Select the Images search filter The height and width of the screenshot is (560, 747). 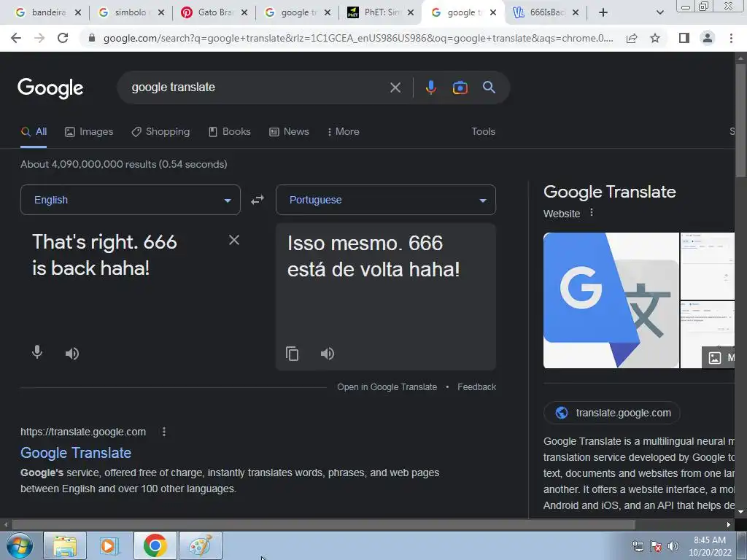coord(89,132)
